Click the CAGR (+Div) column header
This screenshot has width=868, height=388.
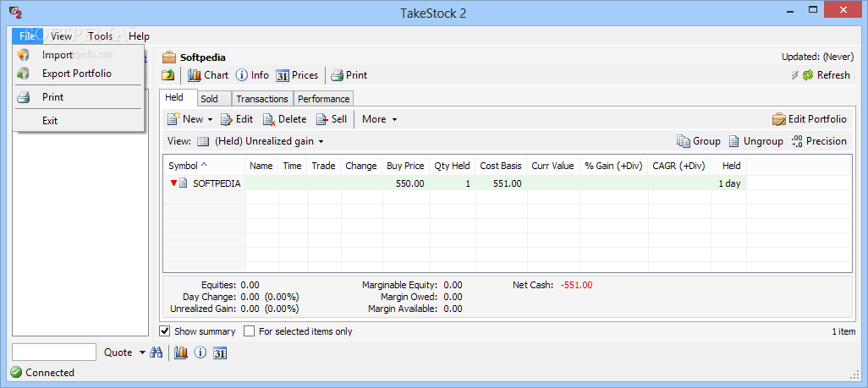[x=679, y=166]
